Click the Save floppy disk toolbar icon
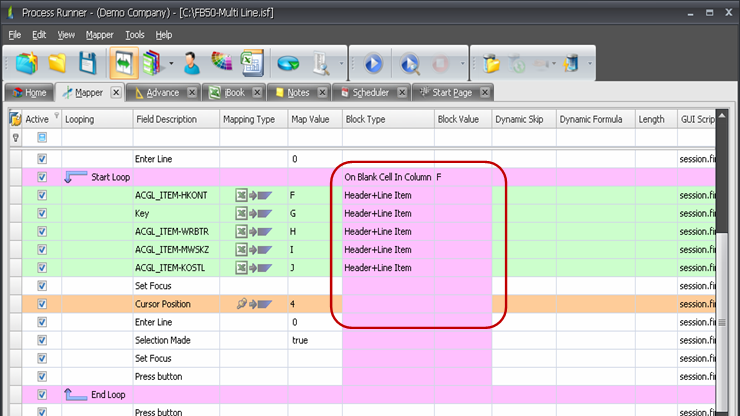 click(88, 63)
